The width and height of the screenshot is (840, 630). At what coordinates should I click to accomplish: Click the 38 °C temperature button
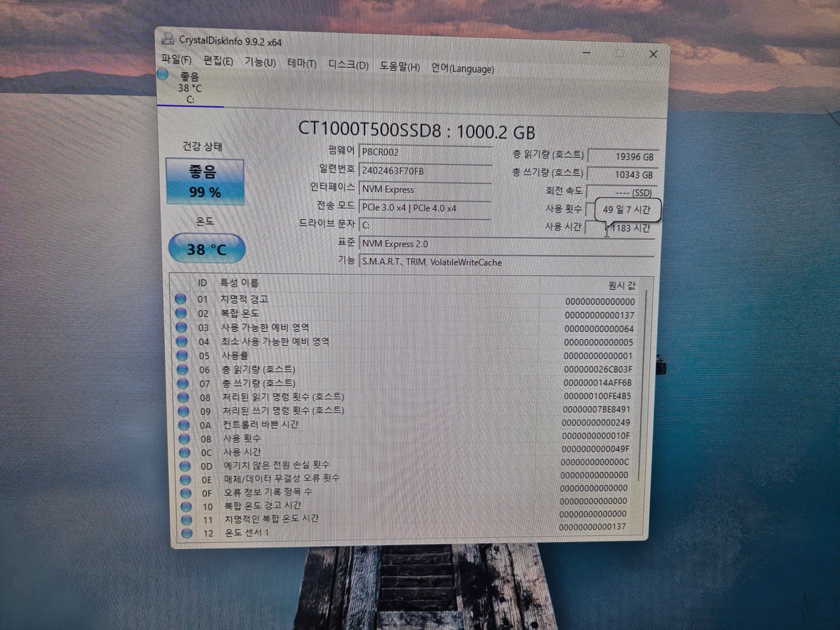[x=206, y=249]
